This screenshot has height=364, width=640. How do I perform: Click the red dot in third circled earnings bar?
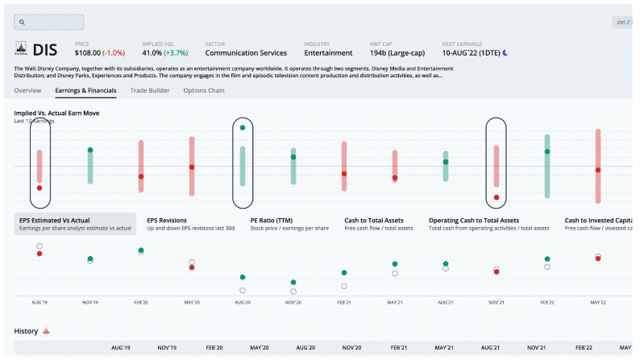[497, 196]
